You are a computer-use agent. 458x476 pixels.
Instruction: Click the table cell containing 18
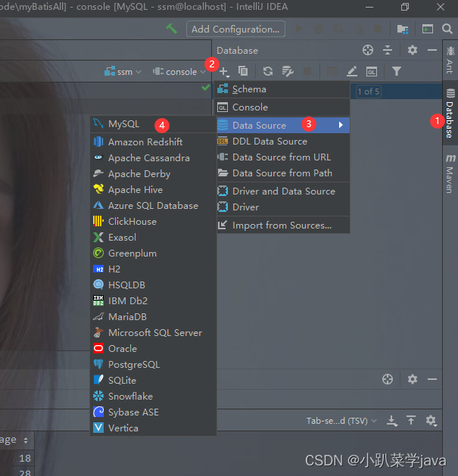coord(17,458)
